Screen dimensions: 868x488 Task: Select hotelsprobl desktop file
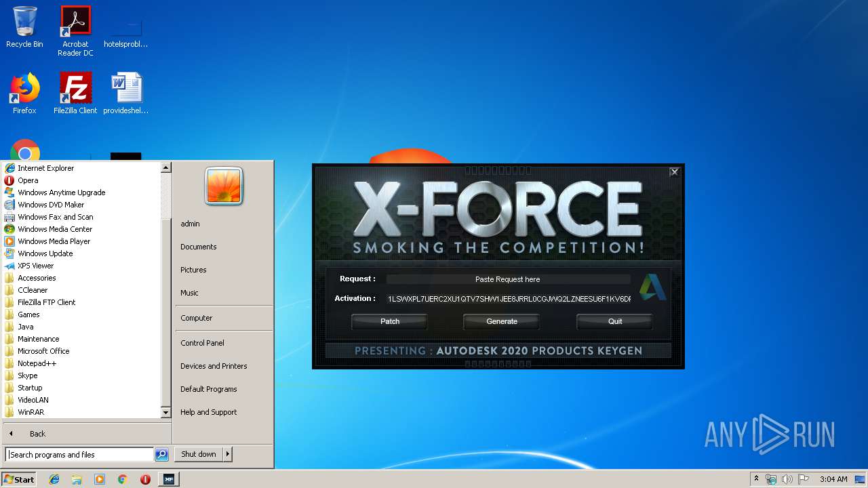[126, 31]
